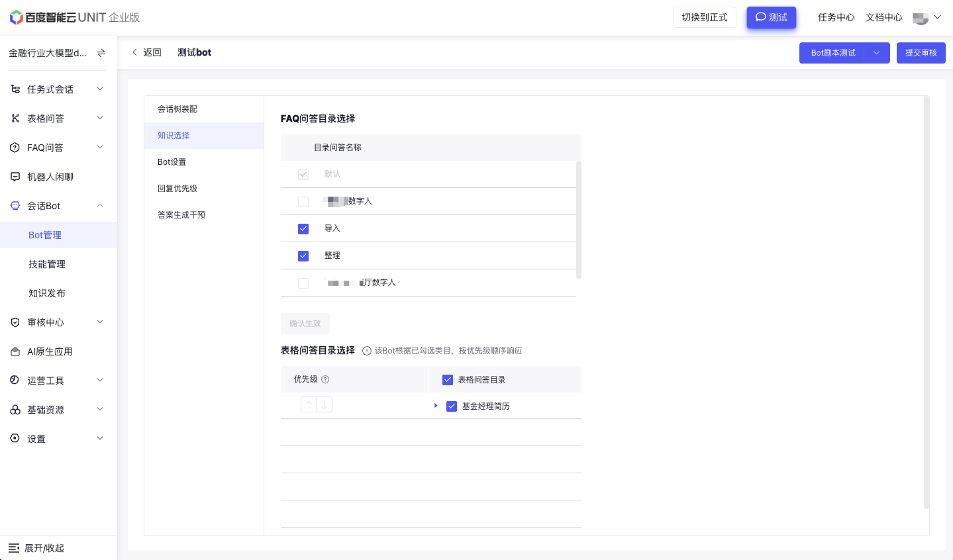
Task: Uncheck the 导入 FAQ directory
Action: tap(303, 229)
